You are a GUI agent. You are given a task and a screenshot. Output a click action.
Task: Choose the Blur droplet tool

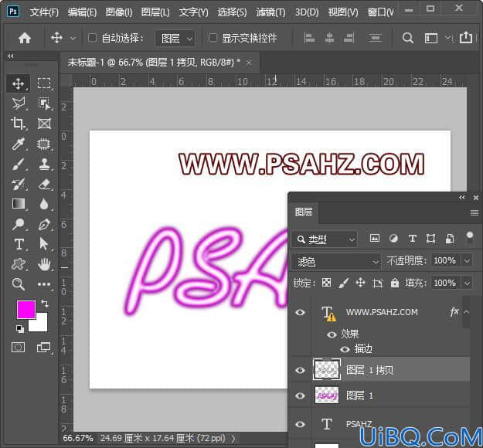[44, 204]
